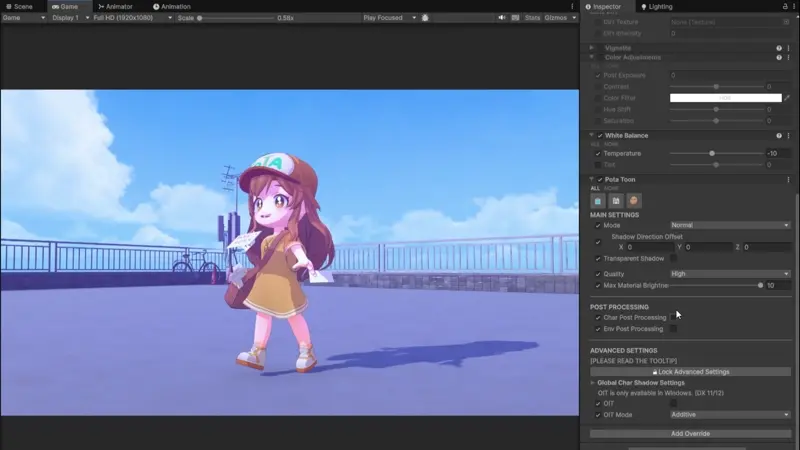Click the teal Pota Toon icon button
This screenshot has height=450, width=800.
click(x=598, y=201)
